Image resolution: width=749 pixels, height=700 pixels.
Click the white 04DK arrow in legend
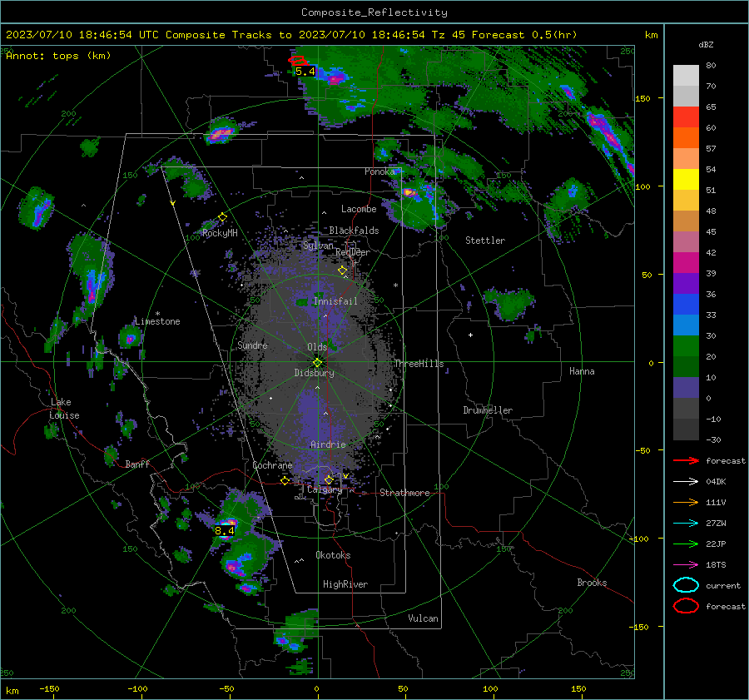[x=686, y=482]
